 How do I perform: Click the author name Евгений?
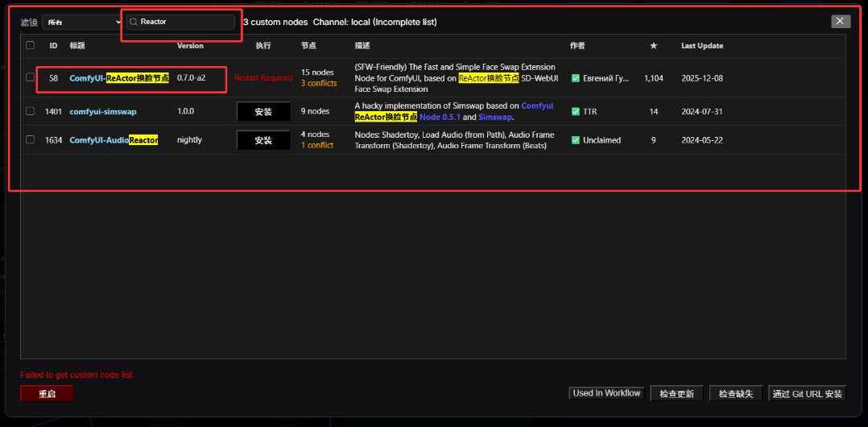click(x=606, y=79)
